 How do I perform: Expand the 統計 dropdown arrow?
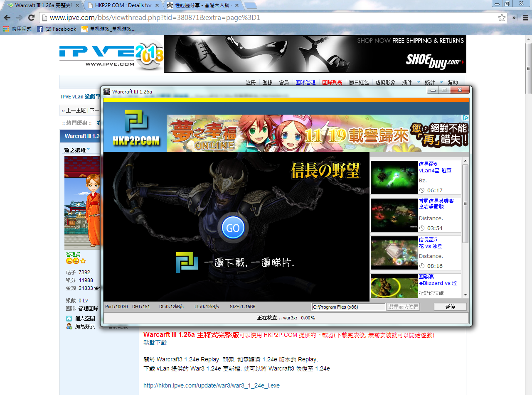[x=441, y=82]
